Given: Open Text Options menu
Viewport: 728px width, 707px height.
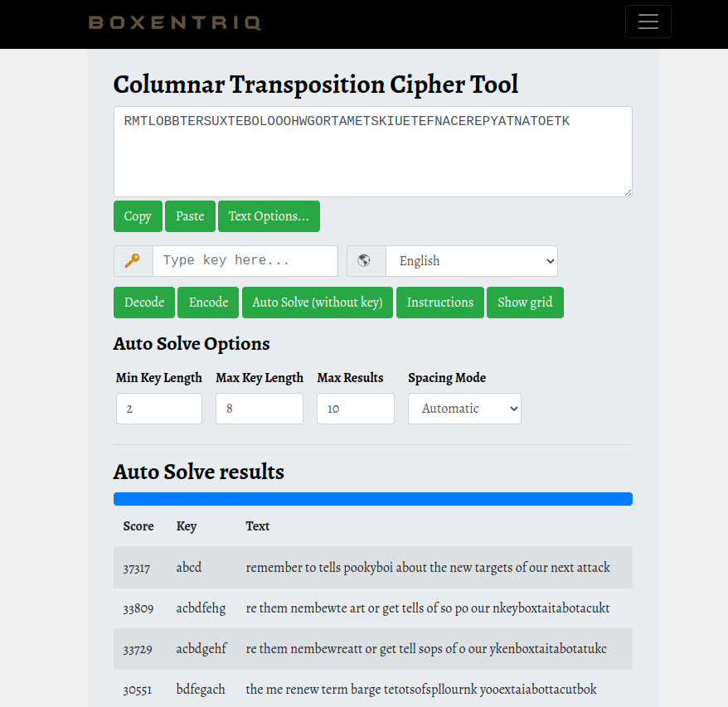Looking at the screenshot, I should pos(269,216).
